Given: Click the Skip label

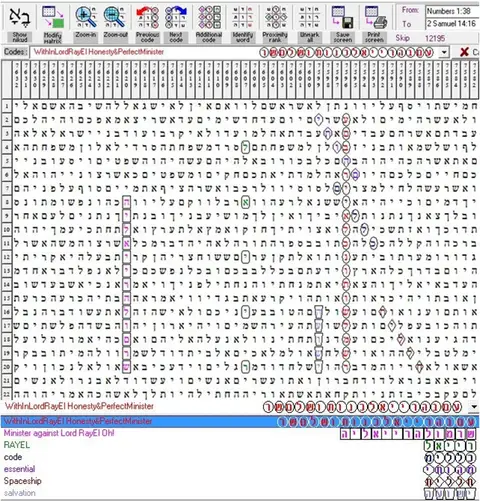Looking at the screenshot, I should pos(402,38).
